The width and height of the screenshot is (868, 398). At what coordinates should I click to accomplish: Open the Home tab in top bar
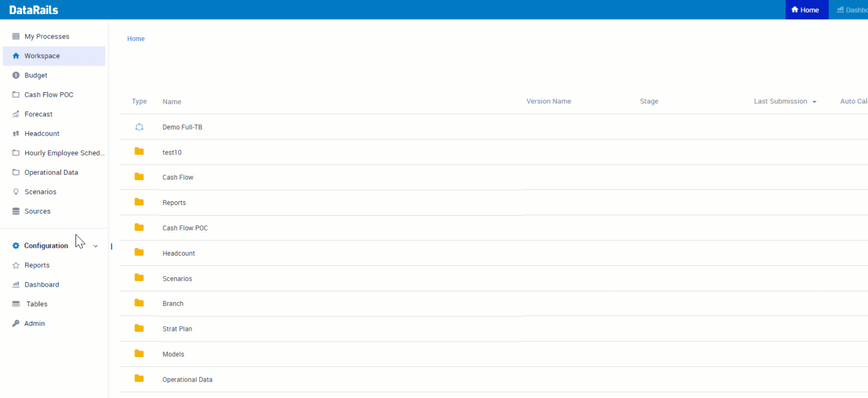coord(807,9)
